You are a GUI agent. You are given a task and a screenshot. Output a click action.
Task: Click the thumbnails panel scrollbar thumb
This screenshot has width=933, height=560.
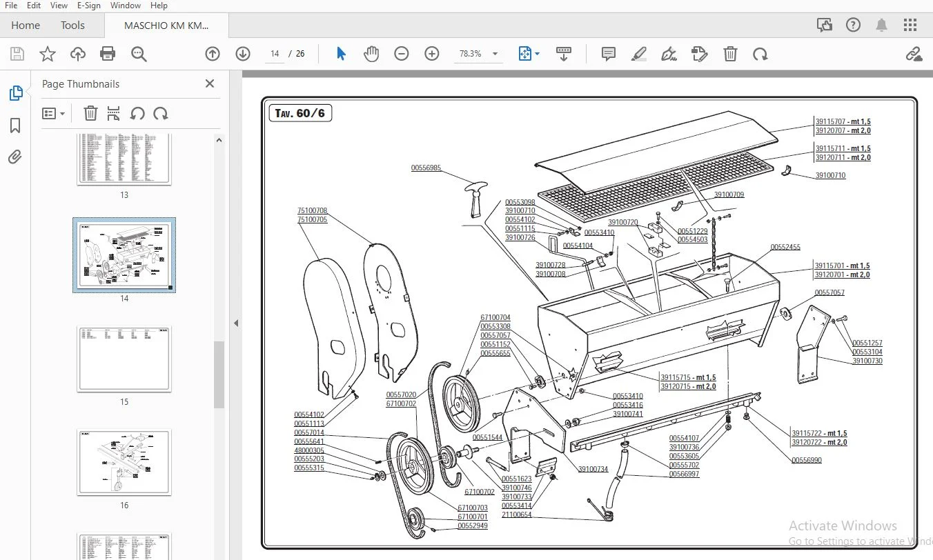(219, 374)
